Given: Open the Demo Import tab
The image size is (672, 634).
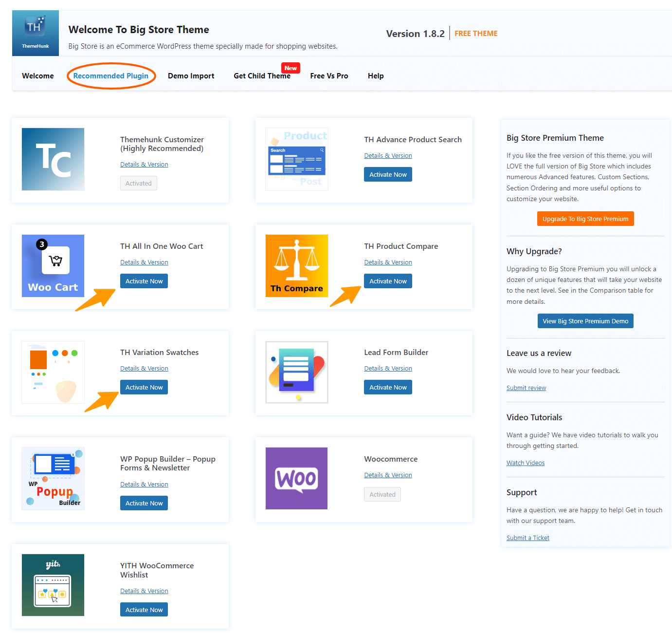Looking at the screenshot, I should (191, 76).
